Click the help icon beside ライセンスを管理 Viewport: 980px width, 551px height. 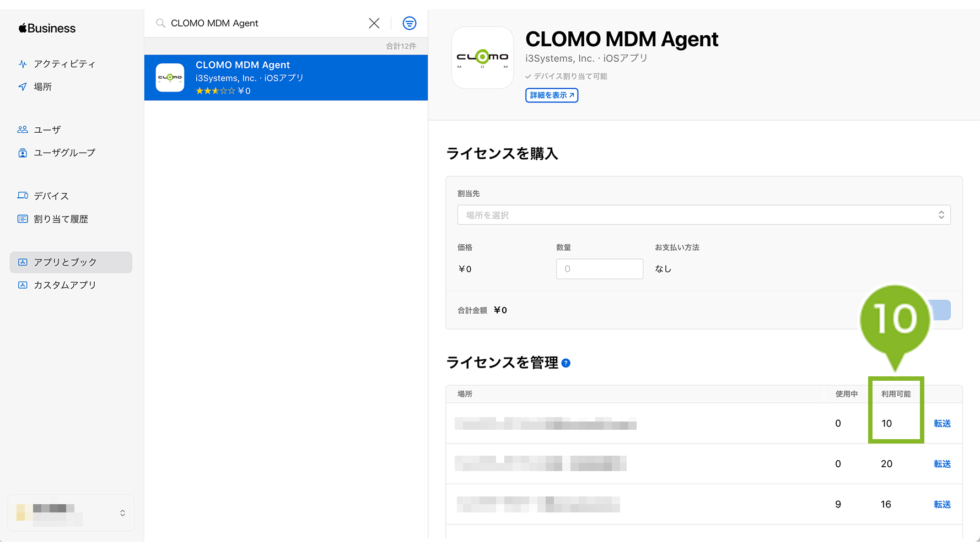566,363
